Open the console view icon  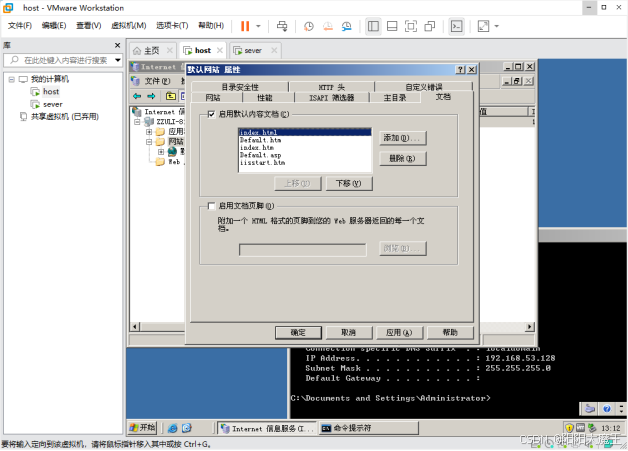(456, 26)
